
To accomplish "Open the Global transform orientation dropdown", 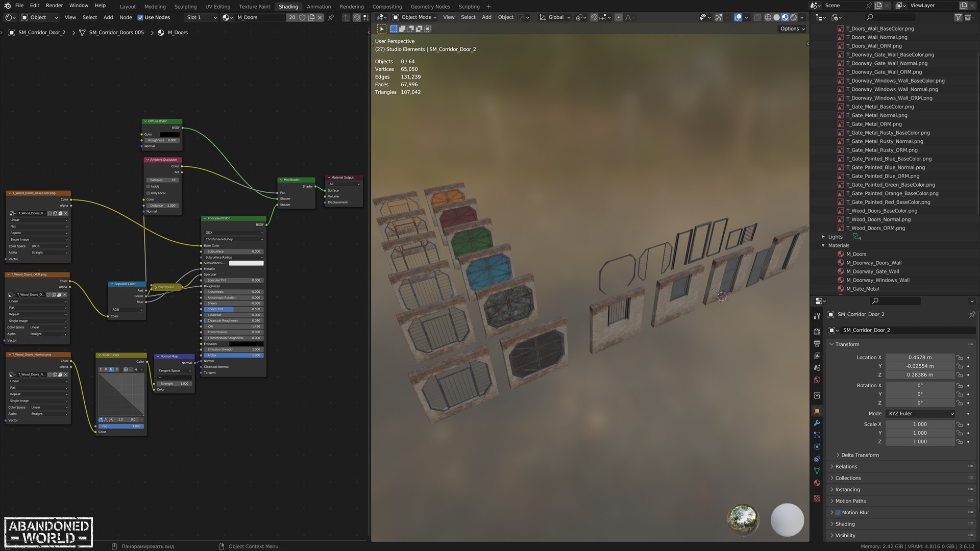I will point(555,17).
